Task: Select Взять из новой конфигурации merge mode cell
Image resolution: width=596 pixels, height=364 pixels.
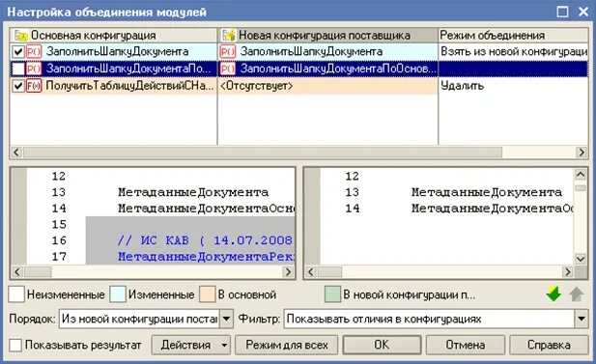Action: pos(513,52)
